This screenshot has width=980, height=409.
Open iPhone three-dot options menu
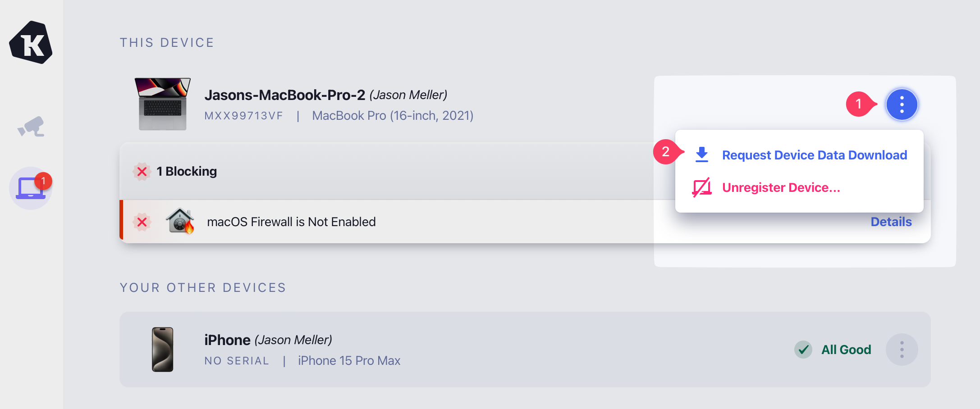point(902,350)
